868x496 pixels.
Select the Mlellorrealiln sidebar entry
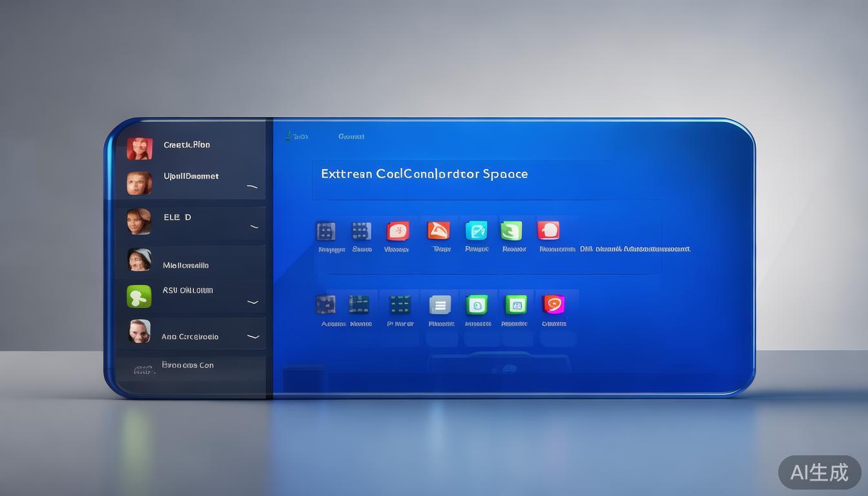click(185, 265)
